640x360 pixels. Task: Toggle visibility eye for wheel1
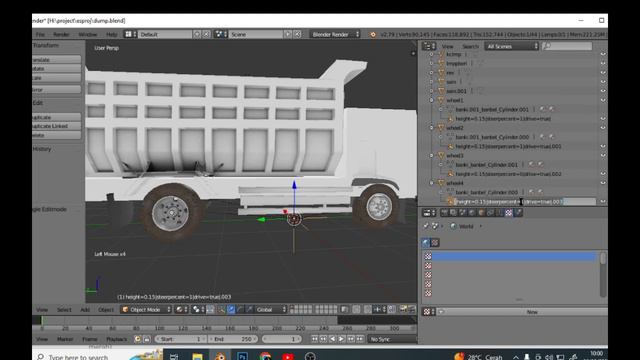coord(603,100)
